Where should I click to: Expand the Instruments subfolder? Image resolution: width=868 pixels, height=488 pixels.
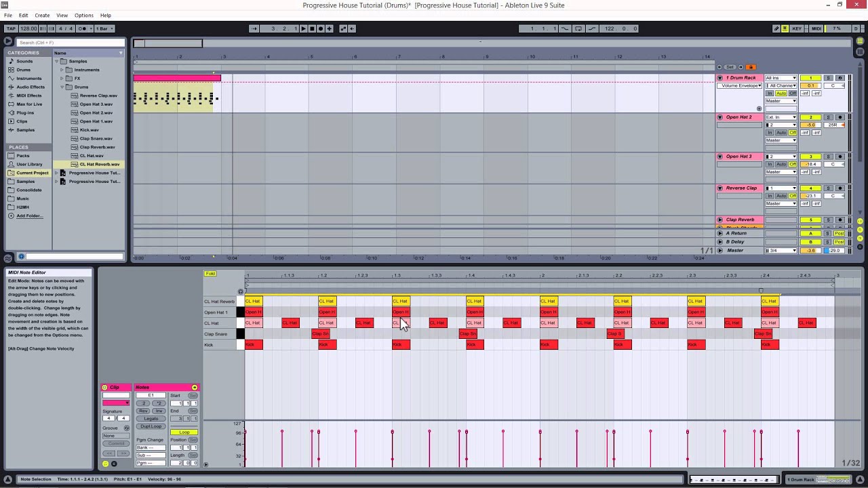[62, 70]
